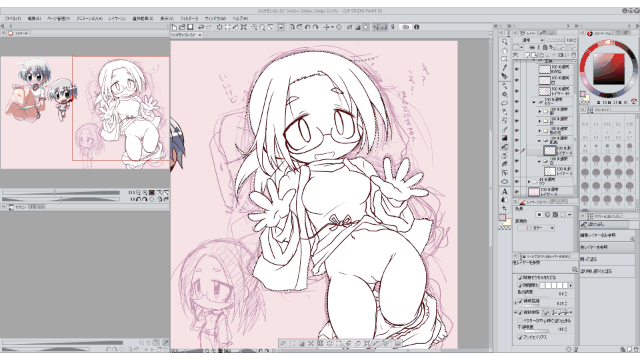This screenshot has height=360, width=640.
Task: Click the Undo arrow in command bar
Action: point(201,27)
